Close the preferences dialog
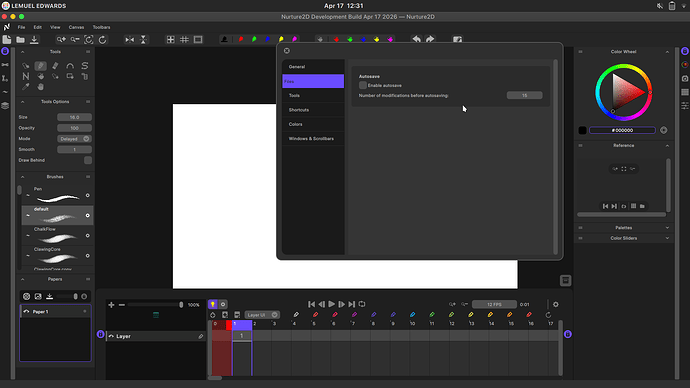 pyautogui.click(x=286, y=51)
